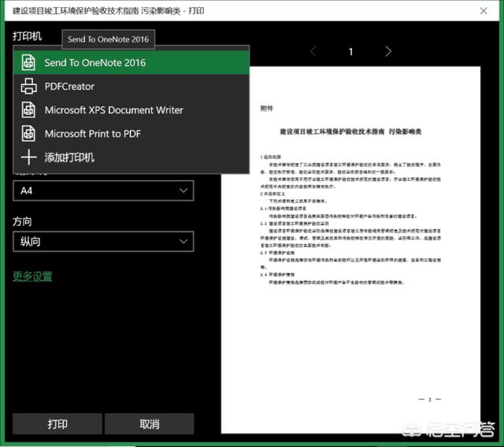Open the A4 paper size dropdown
Image resolution: width=504 pixels, height=447 pixels.
[103, 190]
